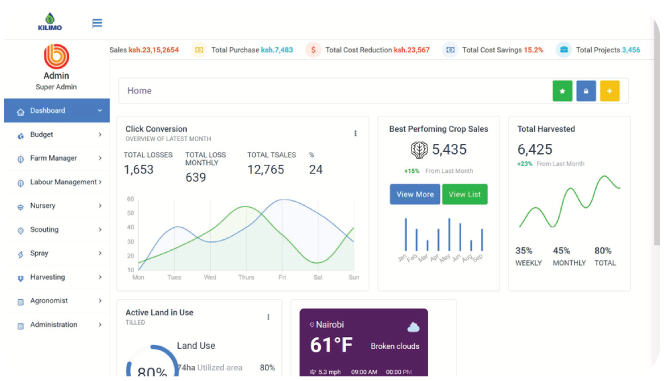This screenshot has width=664, height=381.
Task: Click the cloud icon in Nairobi weather card
Action: (x=413, y=327)
